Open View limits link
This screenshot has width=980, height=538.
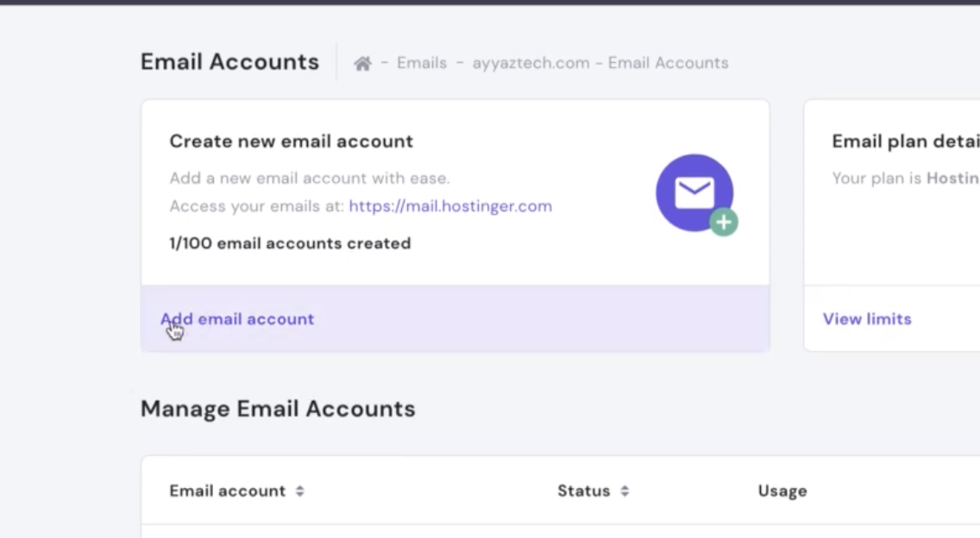pos(866,319)
